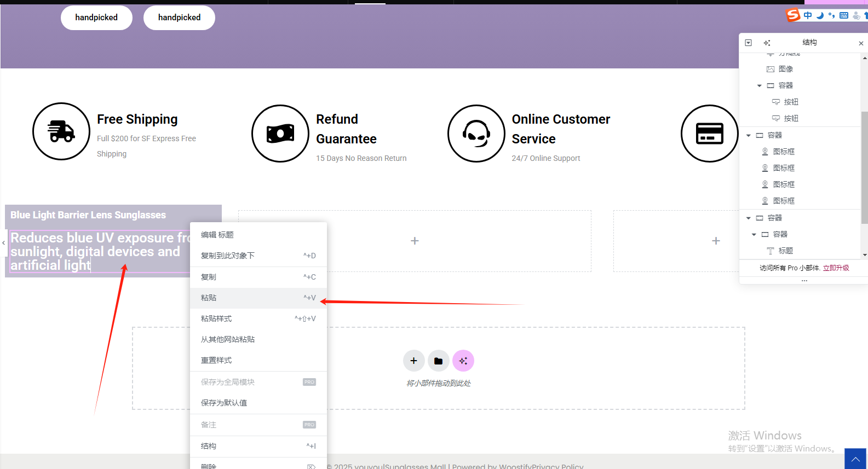
Task: Click the collapse-all icon in the 结构 panel header
Action: 749,43
